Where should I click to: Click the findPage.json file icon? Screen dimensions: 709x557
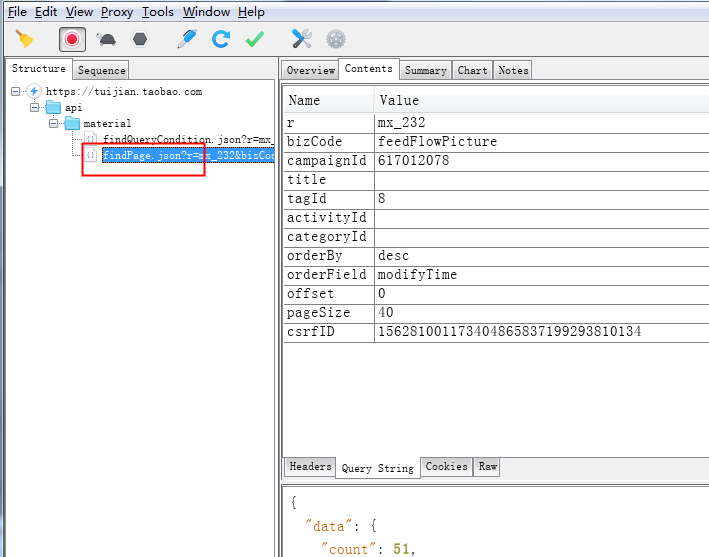[91, 155]
